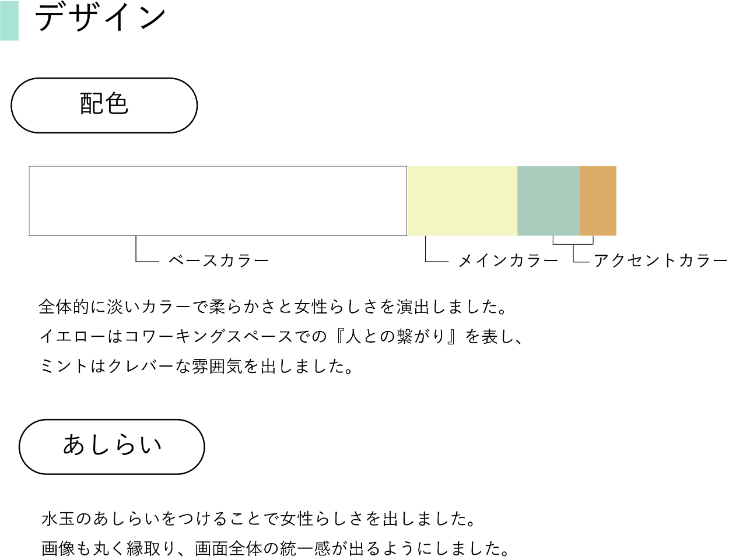Click the mint bar beside the デザイン title

9,20
